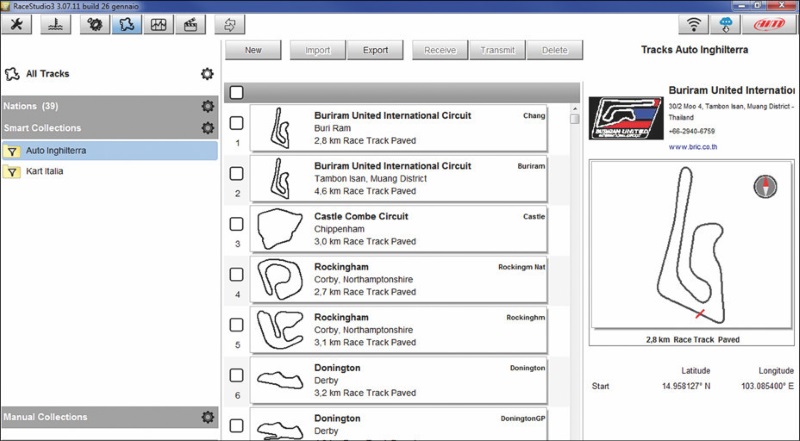Select the Tracks toolbar icon
The height and width of the screenshot is (441, 800).
point(128,25)
